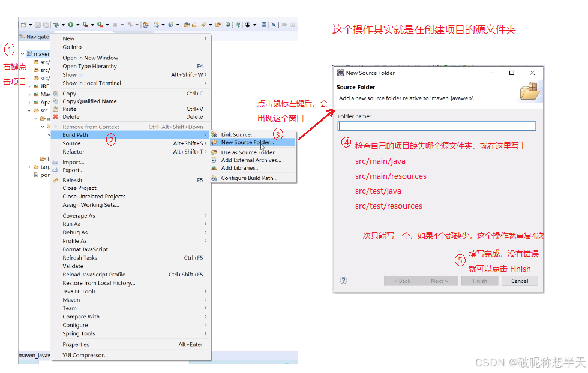This screenshot has height=373, width=588.
Task: Click the Finish button in New Source Folder dialog
Action: (479, 281)
